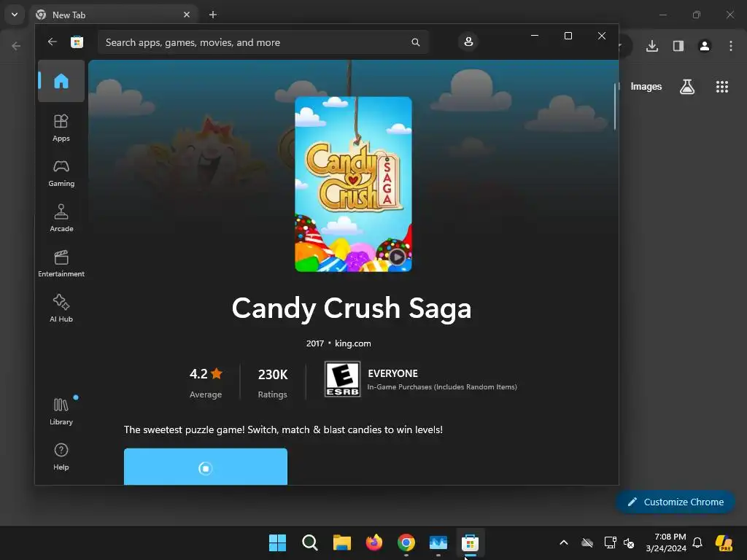
Task: Open the Arcade section in sidebar
Action: click(61, 218)
